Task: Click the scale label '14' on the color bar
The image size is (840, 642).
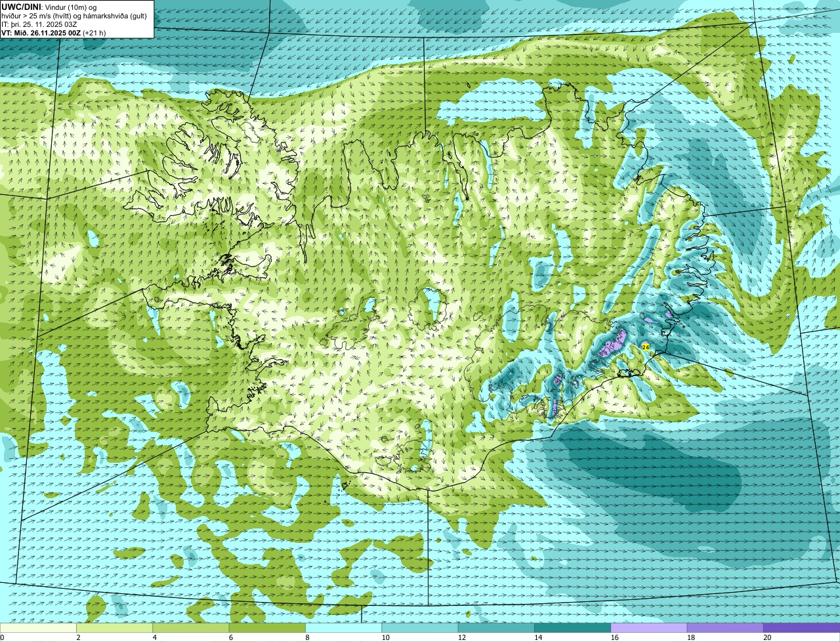Action: [537, 637]
